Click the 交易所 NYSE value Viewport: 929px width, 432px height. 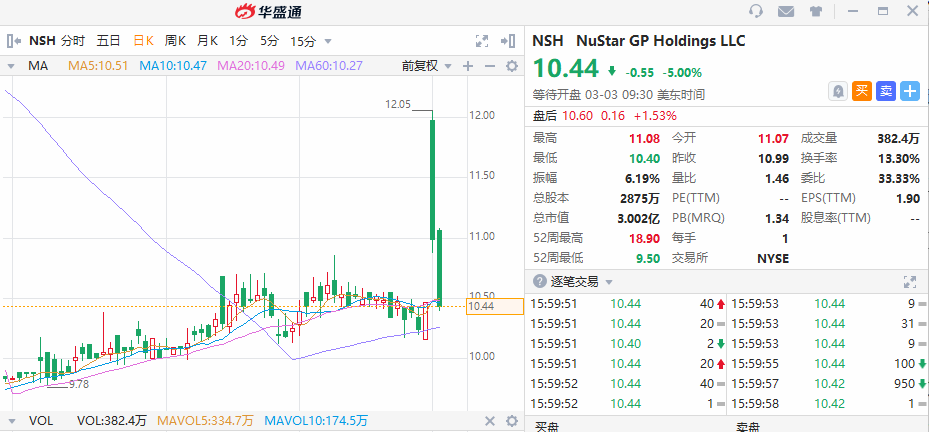(x=773, y=258)
